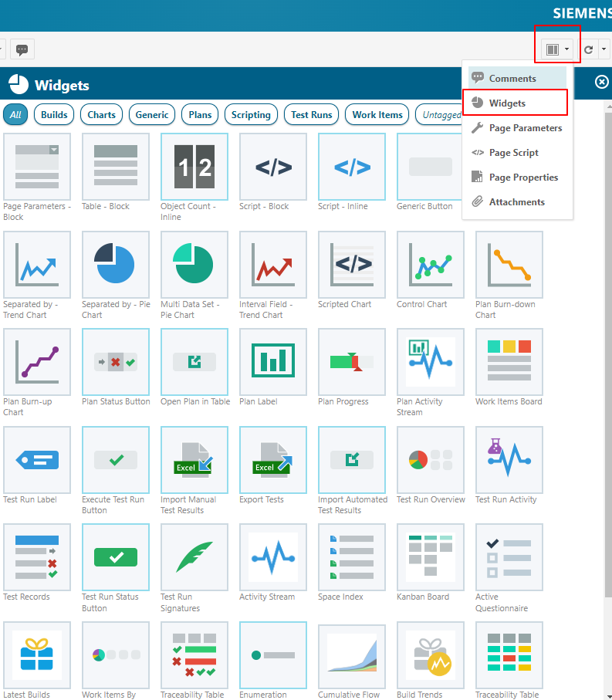
Task: Click the Scripted Chart widget icon
Action: (x=352, y=265)
